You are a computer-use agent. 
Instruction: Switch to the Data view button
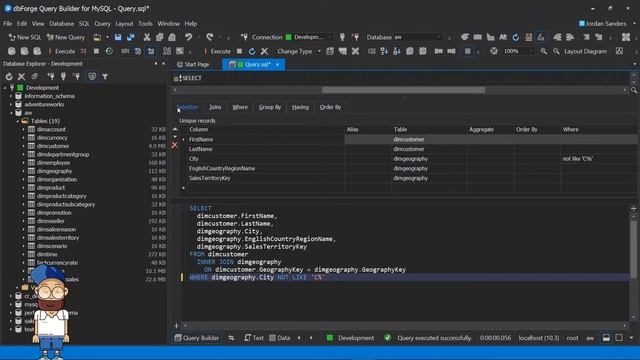280,338
